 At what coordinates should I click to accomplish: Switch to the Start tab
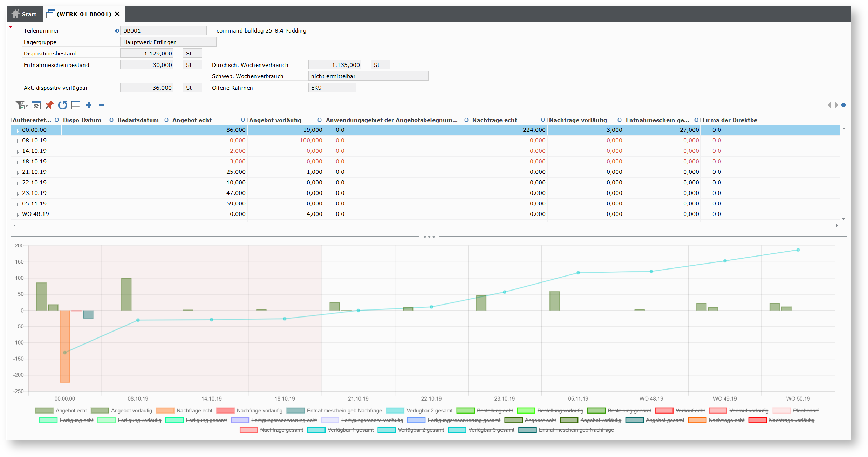tap(24, 14)
